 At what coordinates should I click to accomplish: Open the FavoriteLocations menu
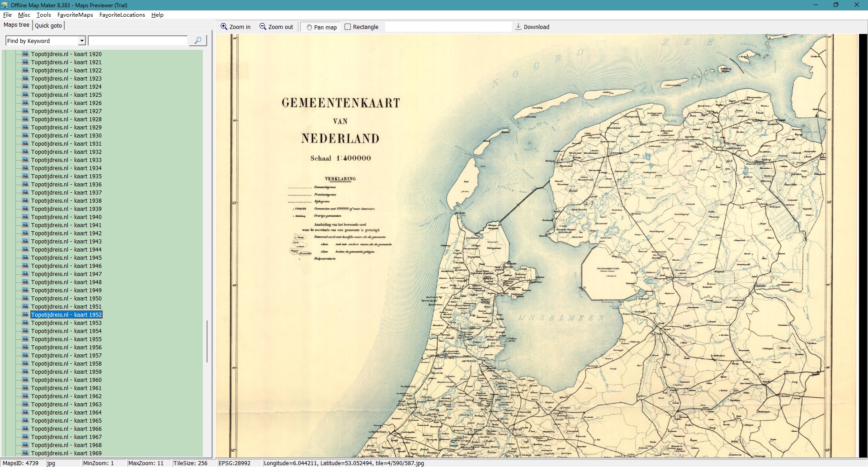[x=122, y=15]
